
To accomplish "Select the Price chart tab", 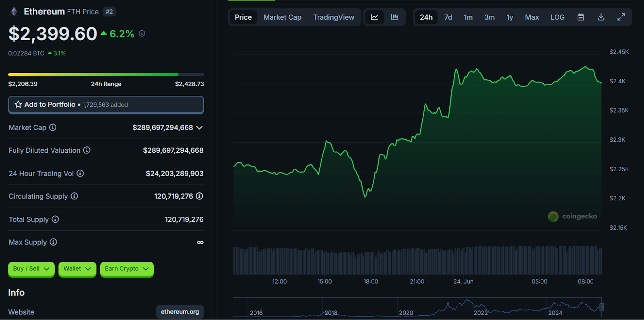I will tap(243, 17).
